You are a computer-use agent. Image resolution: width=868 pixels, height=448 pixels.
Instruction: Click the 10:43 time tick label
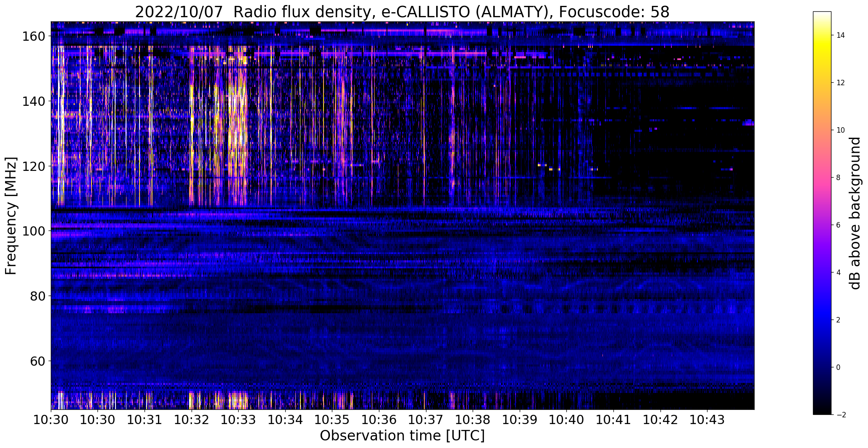coord(708,420)
